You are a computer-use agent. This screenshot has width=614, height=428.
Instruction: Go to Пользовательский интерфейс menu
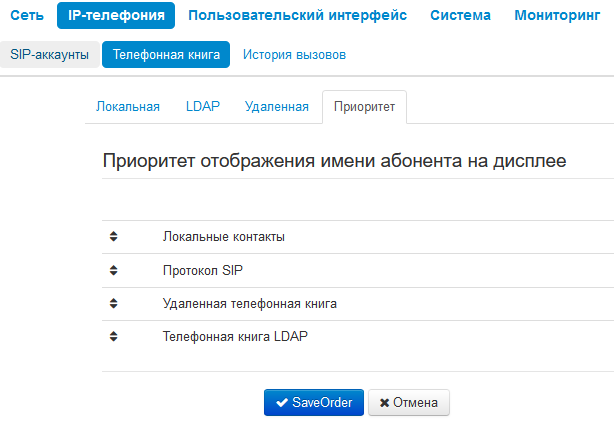pos(297,15)
